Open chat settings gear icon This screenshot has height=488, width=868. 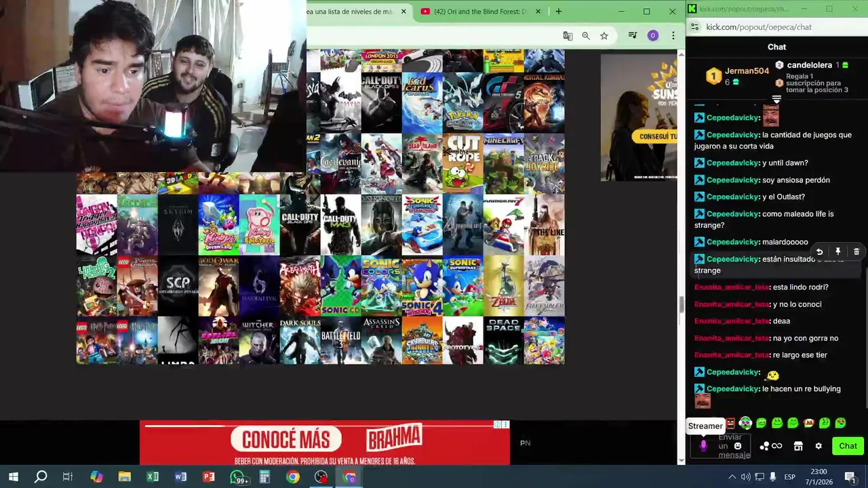818,446
